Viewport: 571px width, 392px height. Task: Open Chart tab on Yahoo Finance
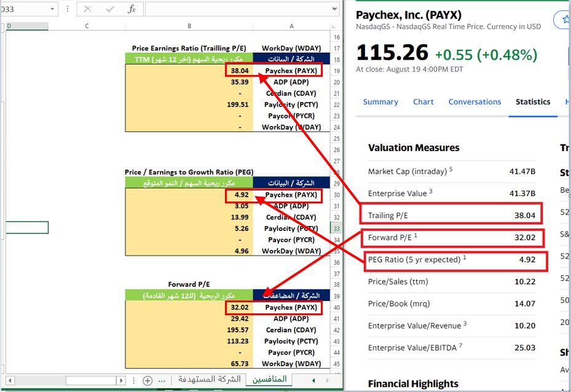click(423, 102)
